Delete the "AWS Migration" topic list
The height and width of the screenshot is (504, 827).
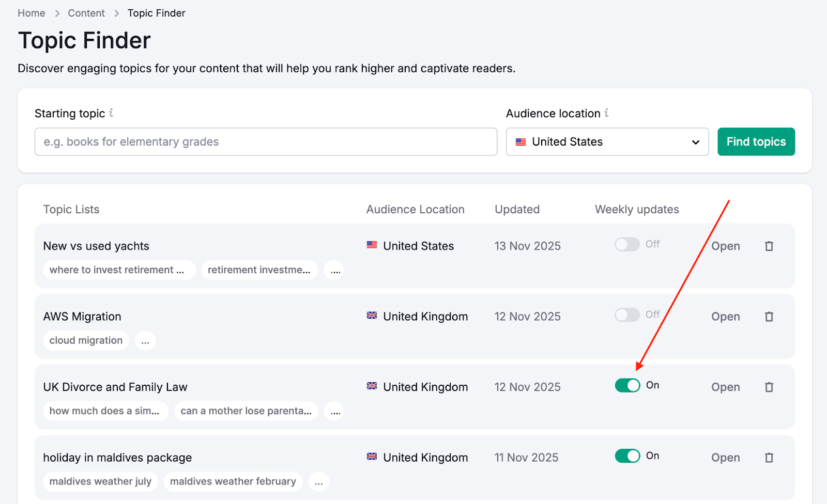pos(769,316)
